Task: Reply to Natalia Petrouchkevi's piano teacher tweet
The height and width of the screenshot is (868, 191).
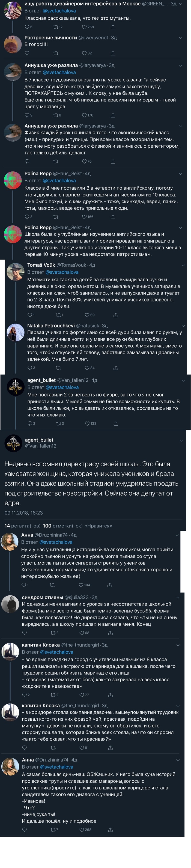Action: [x=30, y=368]
